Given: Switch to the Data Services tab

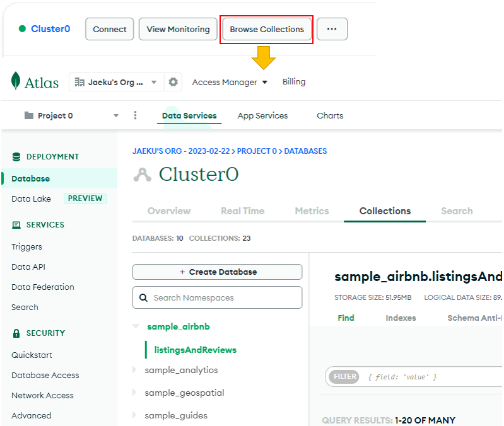Looking at the screenshot, I should [189, 115].
